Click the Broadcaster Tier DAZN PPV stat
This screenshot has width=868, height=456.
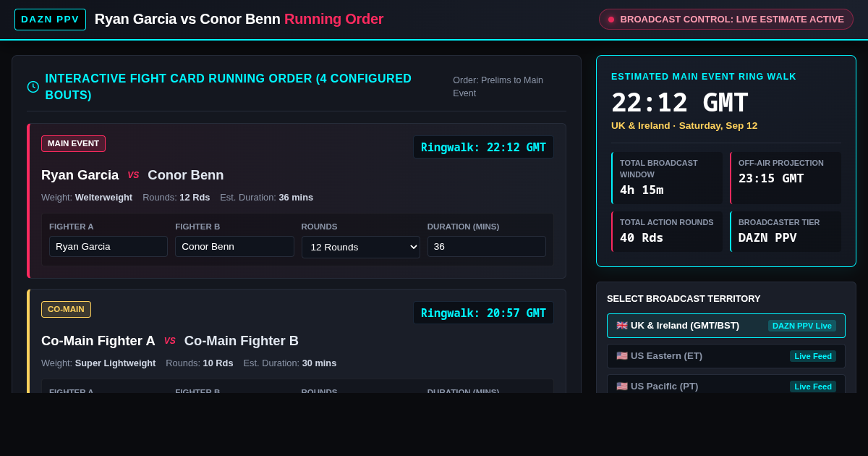click(x=786, y=232)
